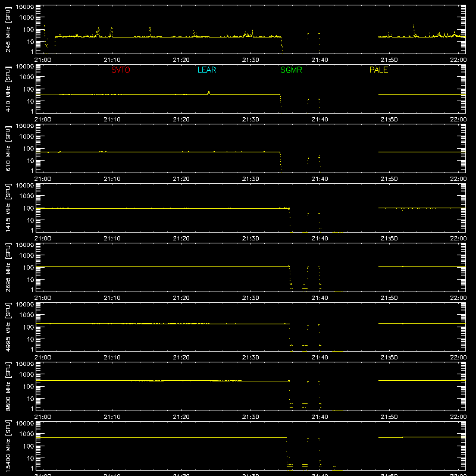Click the red SVTO station label

coord(121,70)
